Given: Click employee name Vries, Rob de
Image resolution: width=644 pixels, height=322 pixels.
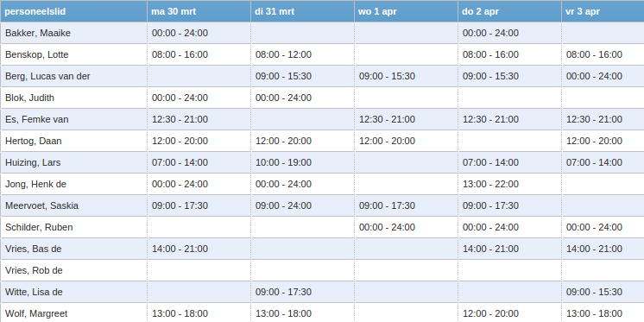Looking at the screenshot, I should click(34, 271).
